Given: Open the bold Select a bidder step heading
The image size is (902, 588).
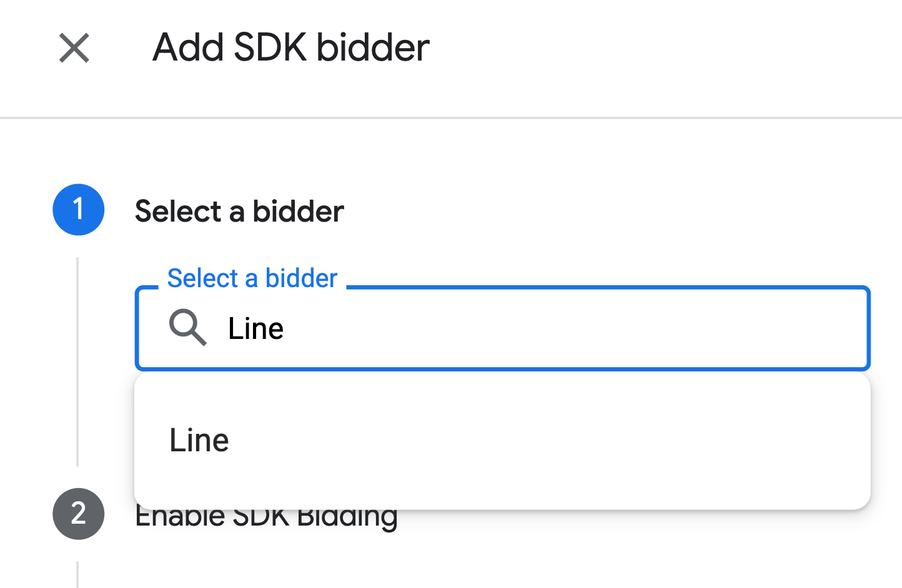Looking at the screenshot, I should coord(239,211).
